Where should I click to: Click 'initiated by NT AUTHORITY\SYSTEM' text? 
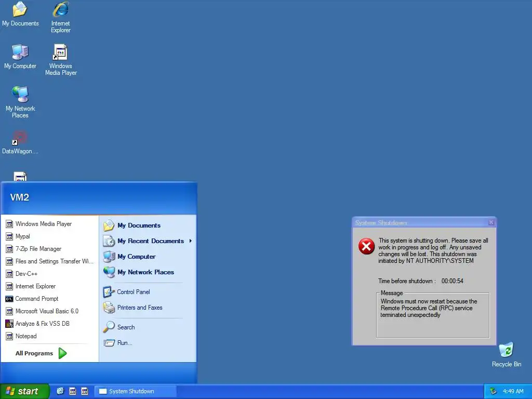426,261
